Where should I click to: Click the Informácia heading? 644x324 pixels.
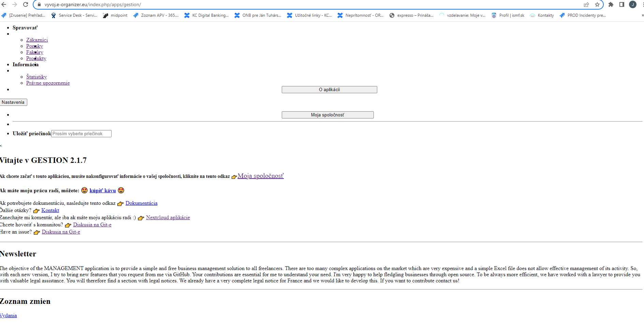[x=26, y=65]
